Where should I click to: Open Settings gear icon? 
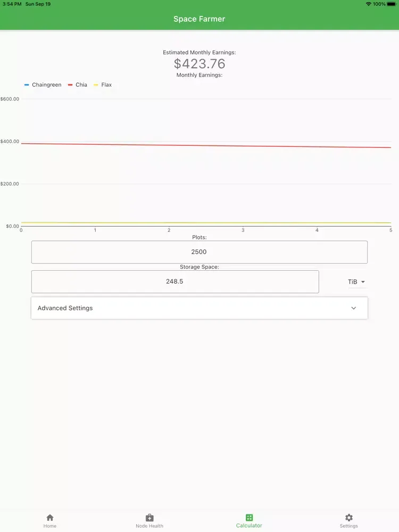click(x=349, y=518)
